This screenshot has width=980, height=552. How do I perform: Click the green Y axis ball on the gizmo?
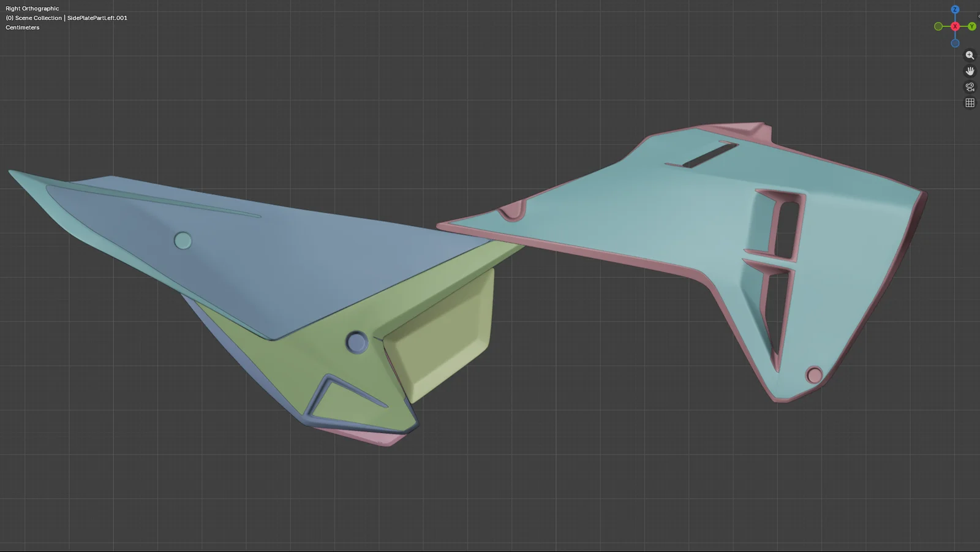(971, 26)
